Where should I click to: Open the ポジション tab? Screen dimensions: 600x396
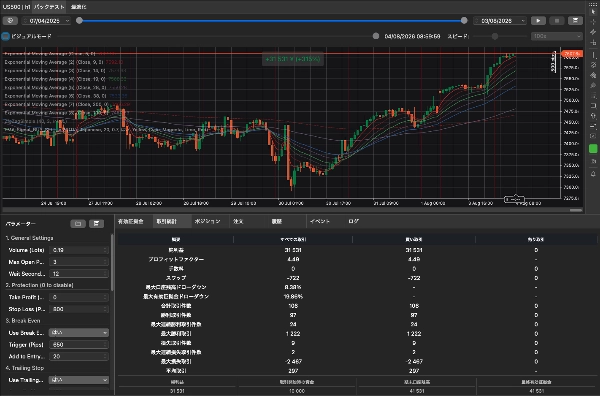point(207,222)
